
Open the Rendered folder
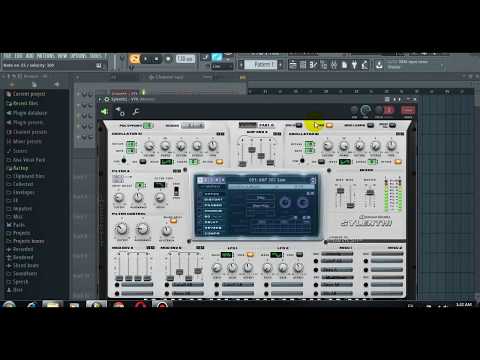click(x=20, y=257)
